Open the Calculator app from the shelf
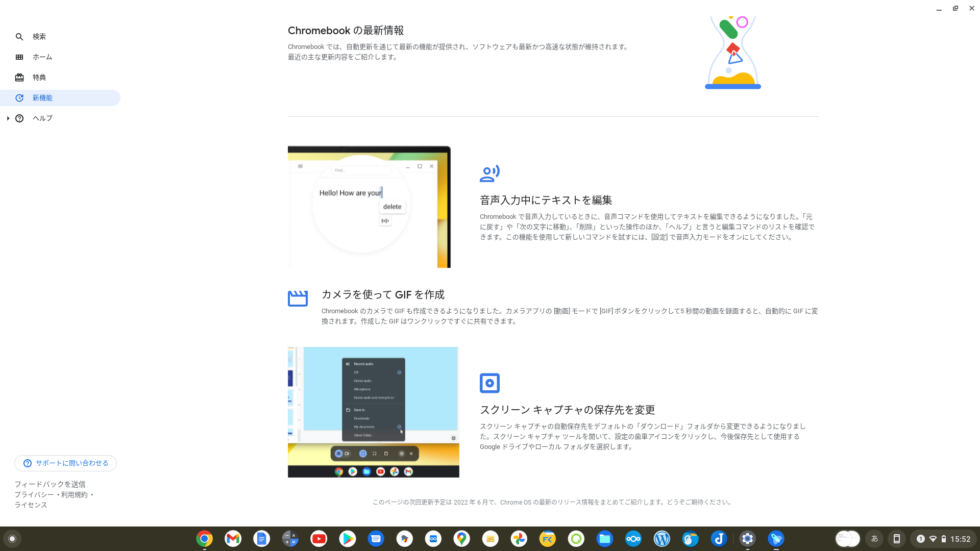Image resolution: width=980 pixels, height=551 pixels. click(290, 539)
